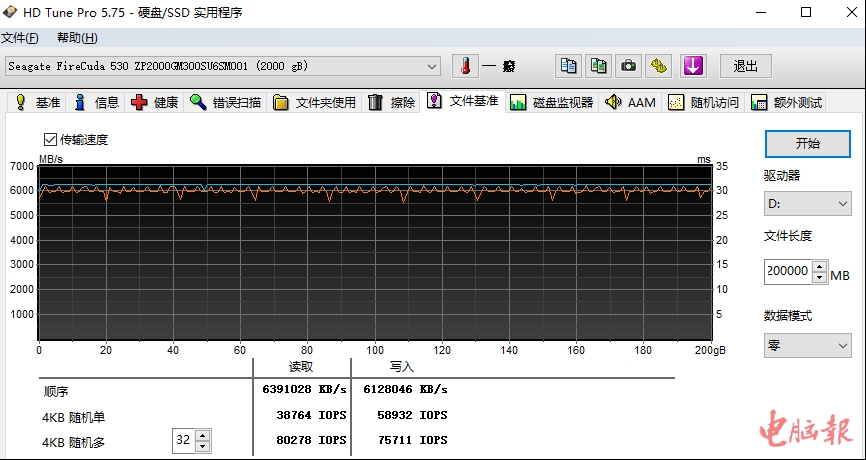Increase the 文件长度 file length spinner value
The image size is (866, 460).
pyautogui.click(x=820, y=266)
